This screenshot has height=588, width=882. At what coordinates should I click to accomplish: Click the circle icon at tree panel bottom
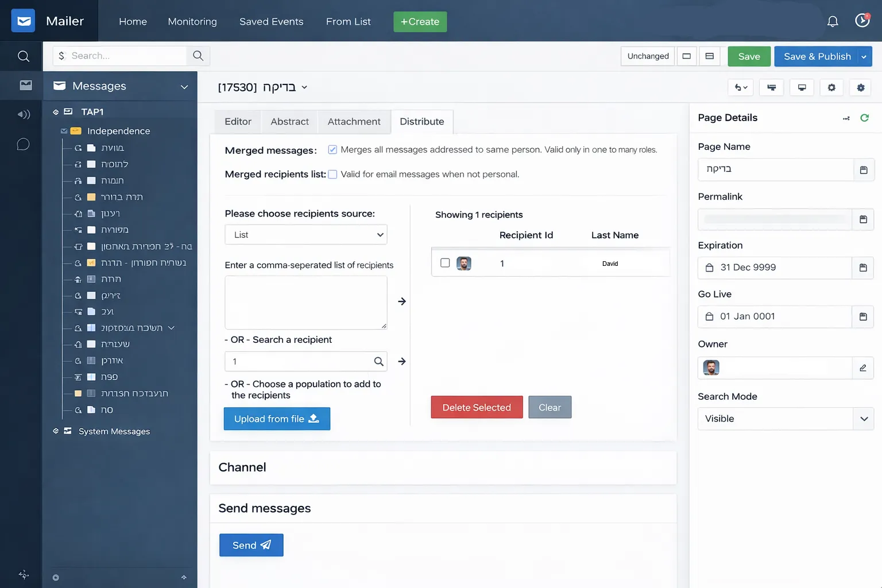[x=56, y=578]
